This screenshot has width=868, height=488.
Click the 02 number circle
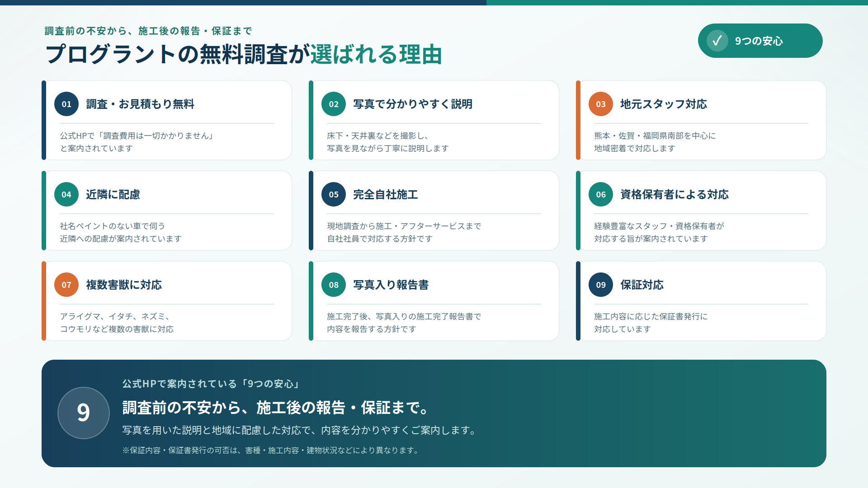point(334,104)
